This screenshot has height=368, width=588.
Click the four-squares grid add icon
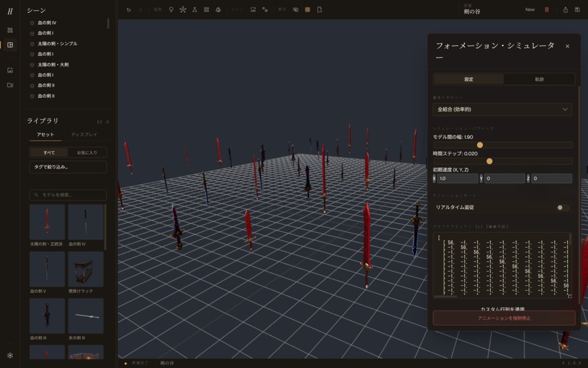(206, 10)
